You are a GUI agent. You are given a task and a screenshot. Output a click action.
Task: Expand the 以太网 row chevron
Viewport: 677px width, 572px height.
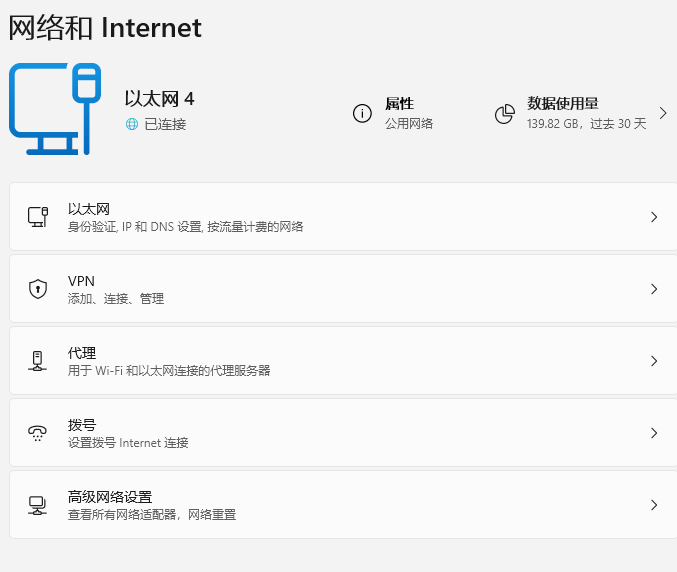[654, 217]
